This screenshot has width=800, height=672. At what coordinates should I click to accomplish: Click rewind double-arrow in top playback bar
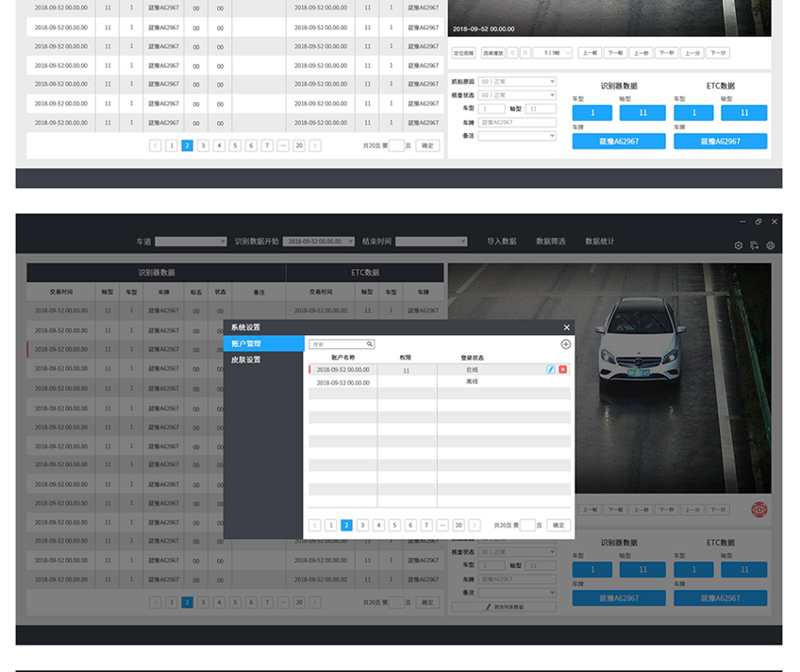pos(513,53)
